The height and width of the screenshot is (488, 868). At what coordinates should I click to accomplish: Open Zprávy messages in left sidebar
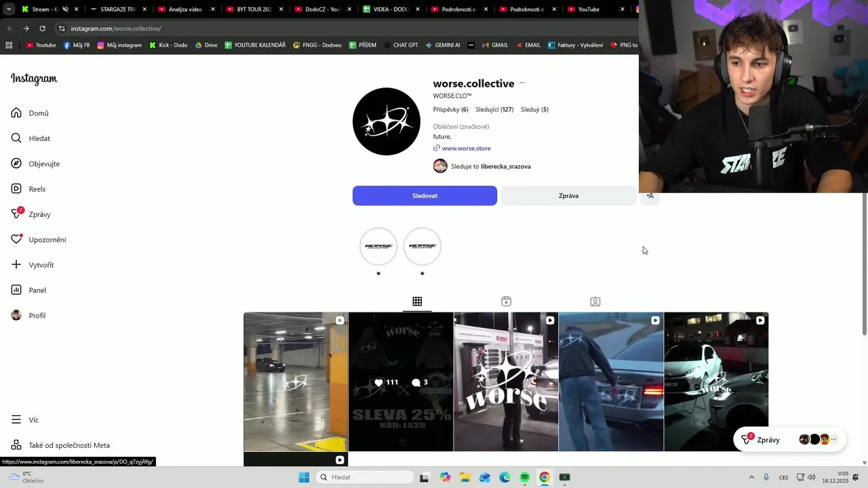(31, 214)
